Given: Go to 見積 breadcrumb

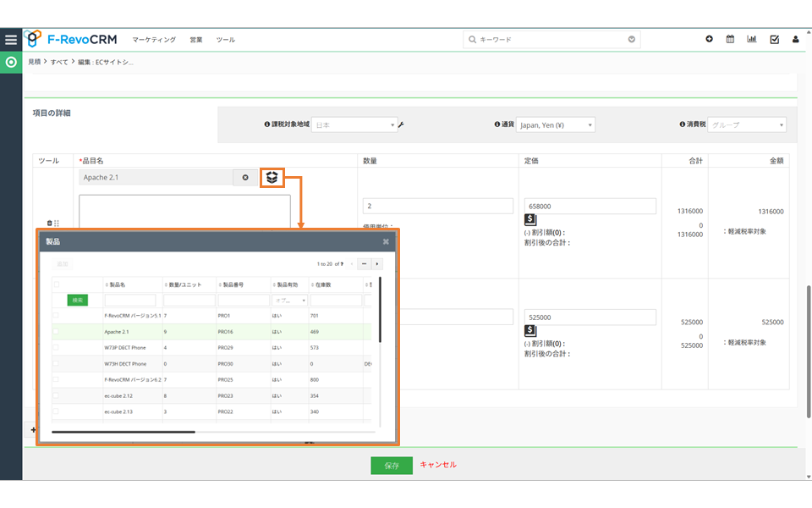Looking at the screenshot, I should tap(34, 62).
